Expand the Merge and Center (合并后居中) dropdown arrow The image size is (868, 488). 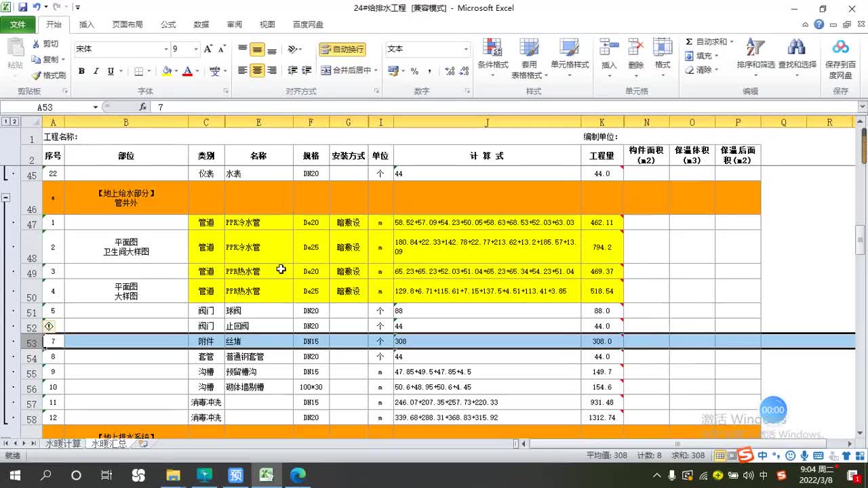376,70
